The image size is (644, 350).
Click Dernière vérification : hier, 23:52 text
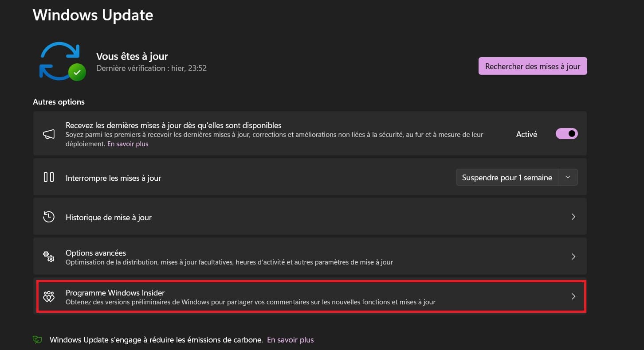(151, 68)
